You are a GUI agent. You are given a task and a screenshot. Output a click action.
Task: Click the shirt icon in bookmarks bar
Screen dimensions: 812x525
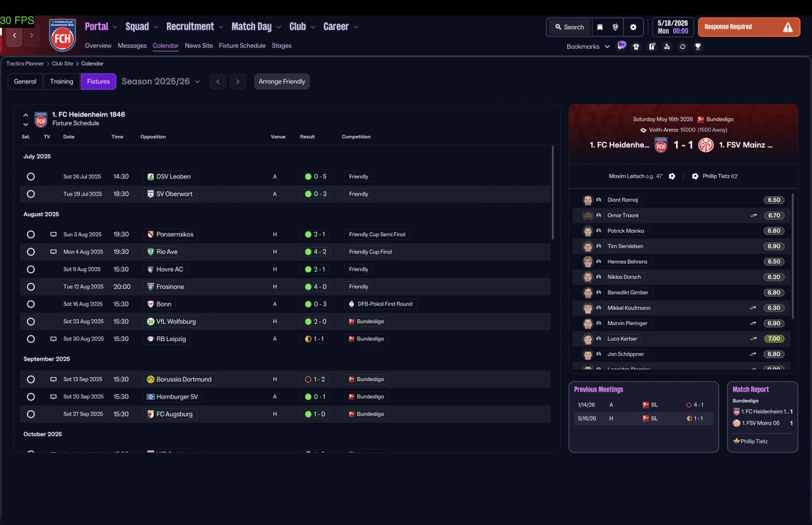pyautogui.click(x=636, y=46)
